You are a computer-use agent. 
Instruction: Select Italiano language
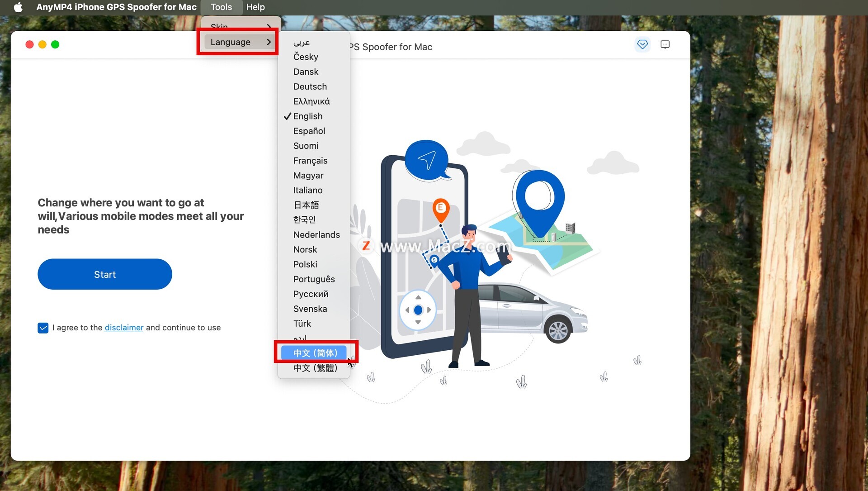(314, 191)
